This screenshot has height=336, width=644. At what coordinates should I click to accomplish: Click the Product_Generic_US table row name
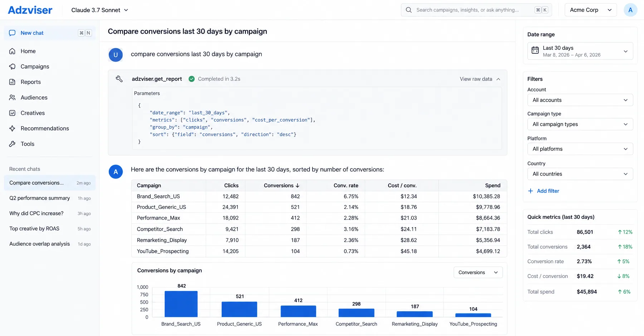161,207
